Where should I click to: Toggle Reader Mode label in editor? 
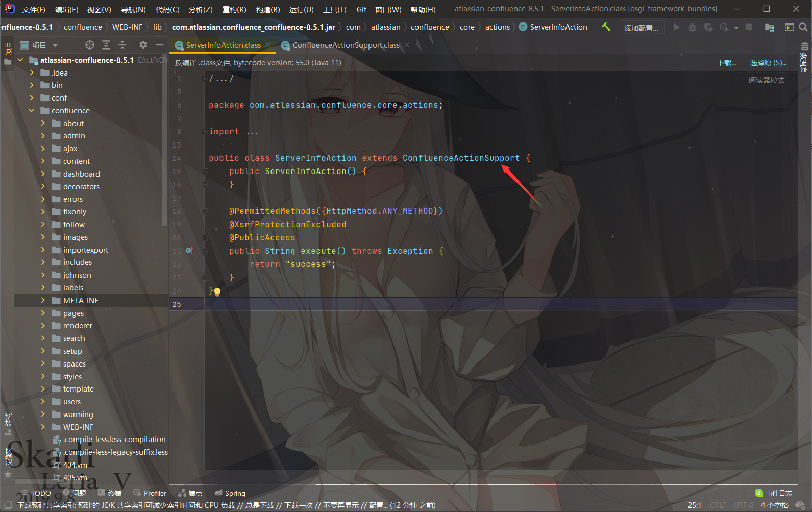pyautogui.click(x=767, y=80)
